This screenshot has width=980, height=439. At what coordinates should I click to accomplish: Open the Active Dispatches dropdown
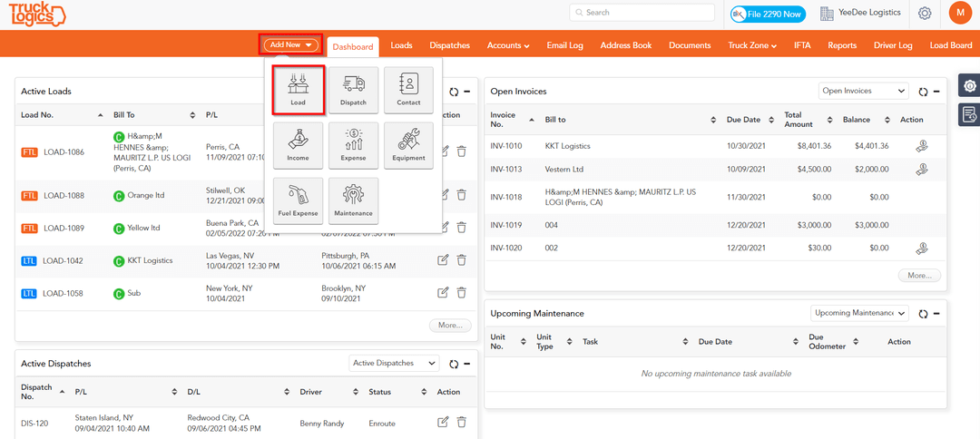click(395, 364)
